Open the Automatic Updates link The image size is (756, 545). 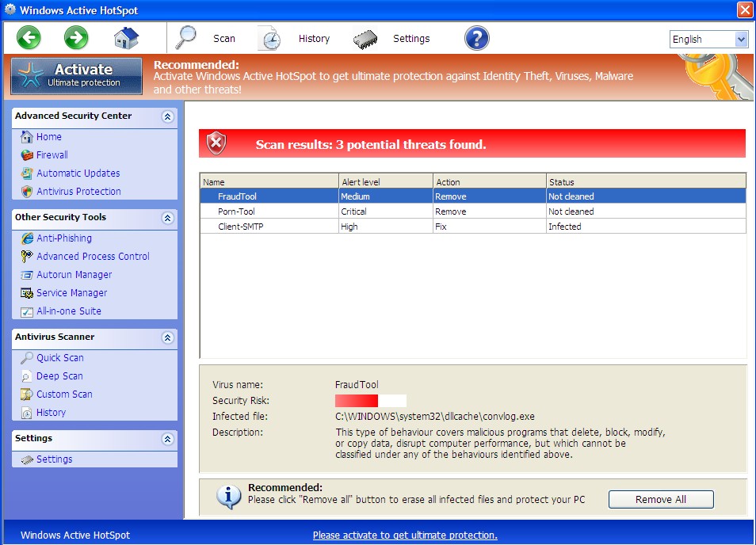78,173
